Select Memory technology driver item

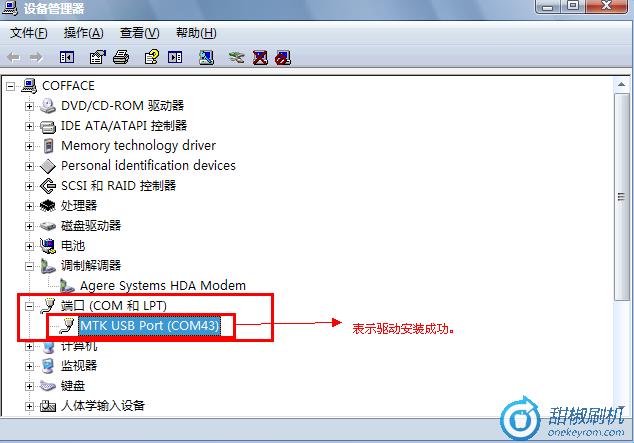[x=138, y=146]
